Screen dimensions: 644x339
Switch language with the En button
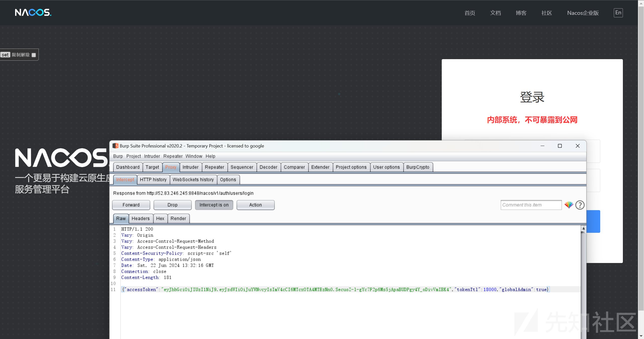pyautogui.click(x=618, y=13)
